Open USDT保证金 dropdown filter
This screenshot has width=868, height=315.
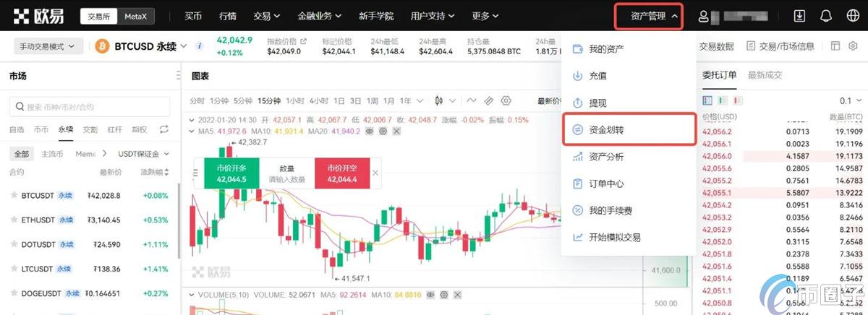143,154
